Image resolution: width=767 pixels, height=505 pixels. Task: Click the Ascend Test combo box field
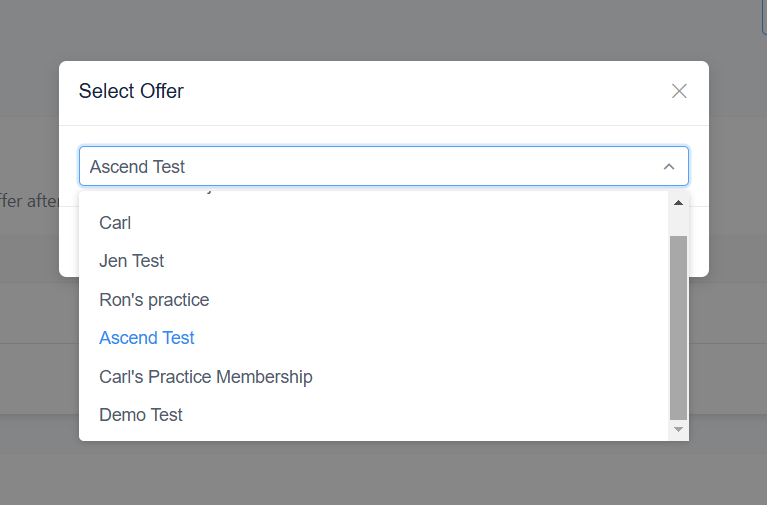(x=370, y=167)
